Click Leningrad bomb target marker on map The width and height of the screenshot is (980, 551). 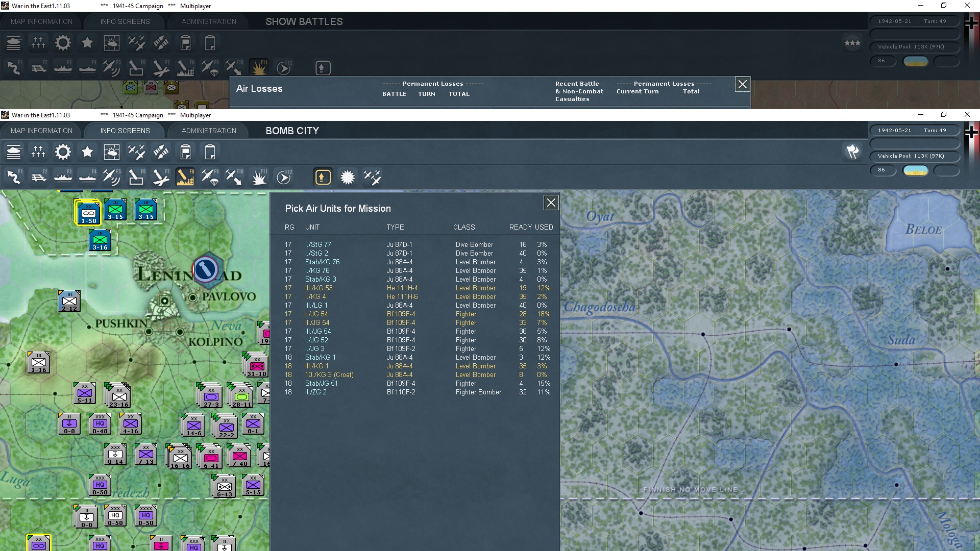[205, 269]
